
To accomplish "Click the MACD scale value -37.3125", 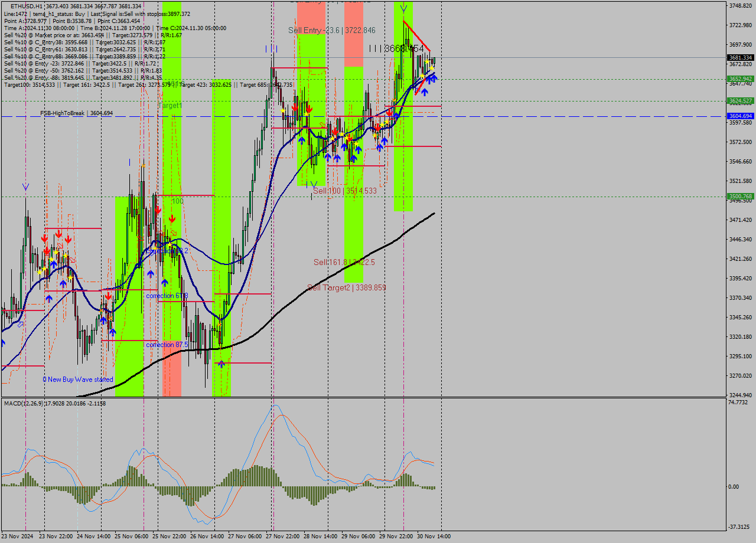I will tap(739, 527).
